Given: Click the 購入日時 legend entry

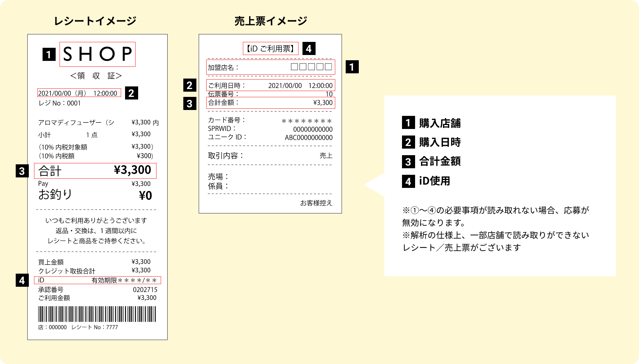Looking at the screenshot, I should 431,142.
